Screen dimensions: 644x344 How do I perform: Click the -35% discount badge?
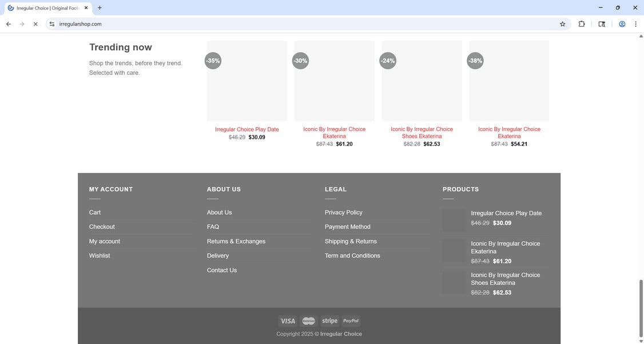coord(213,61)
